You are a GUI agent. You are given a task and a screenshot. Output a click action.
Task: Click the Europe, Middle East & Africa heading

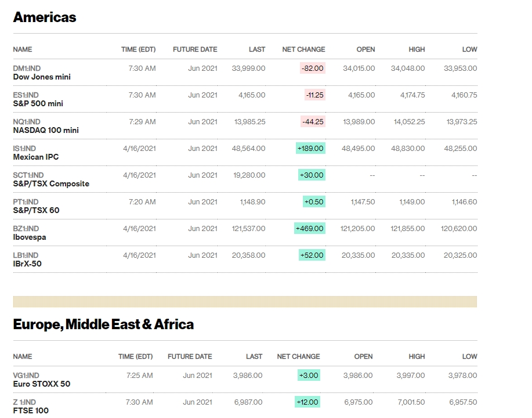(103, 324)
